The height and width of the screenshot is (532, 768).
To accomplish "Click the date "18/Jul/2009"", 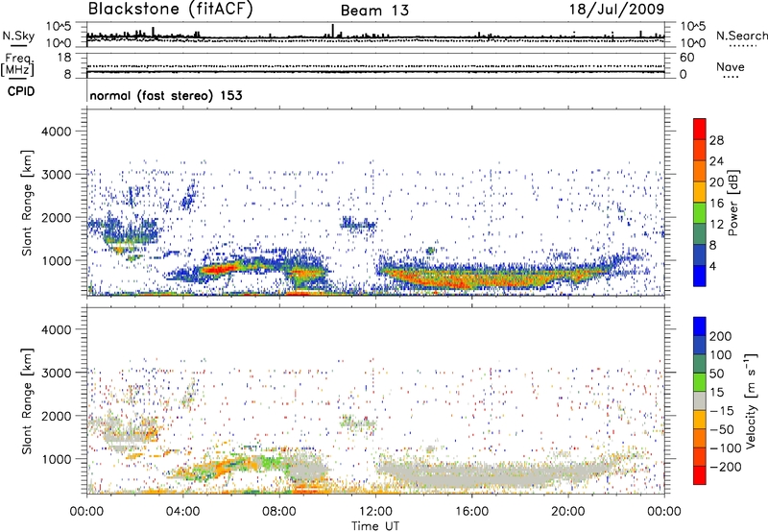I will [616, 10].
